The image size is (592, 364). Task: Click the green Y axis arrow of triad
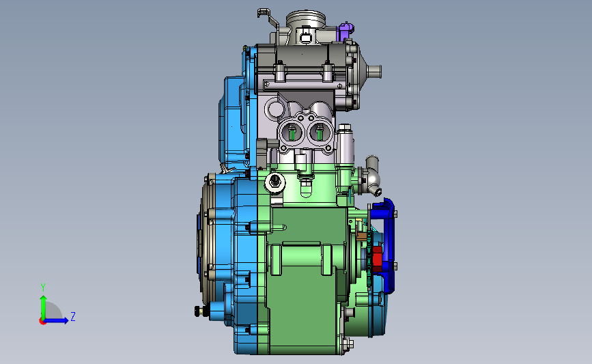click(x=43, y=307)
